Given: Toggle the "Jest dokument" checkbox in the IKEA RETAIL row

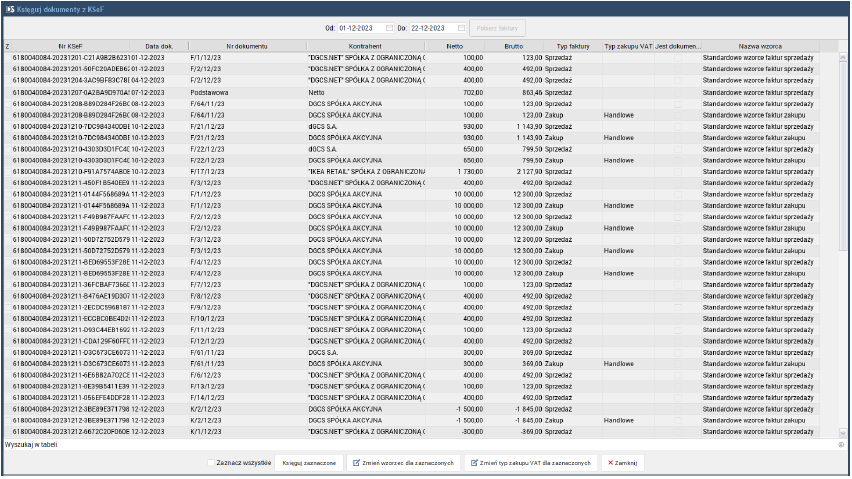Looking at the screenshot, I should pyautogui.click(x=677, y=171).
